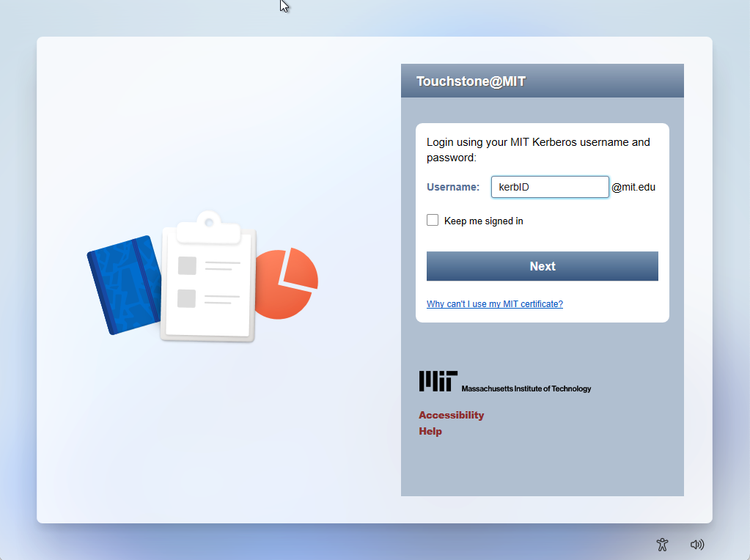This screenshot has width=750, height=560.
Task: Click the Massachusetts Institute of Technology text
Action: coord(526,388)
